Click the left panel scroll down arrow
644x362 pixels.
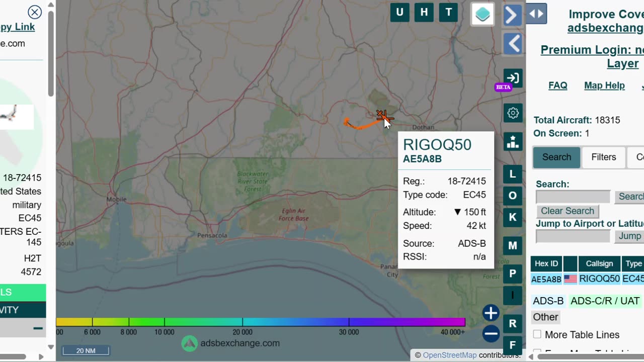coord(51,347)
